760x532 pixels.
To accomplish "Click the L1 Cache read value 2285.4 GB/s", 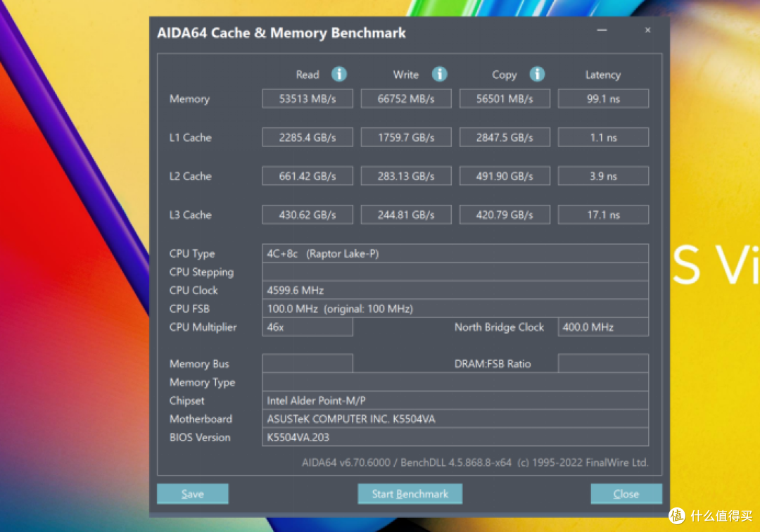I will point(308,137).
